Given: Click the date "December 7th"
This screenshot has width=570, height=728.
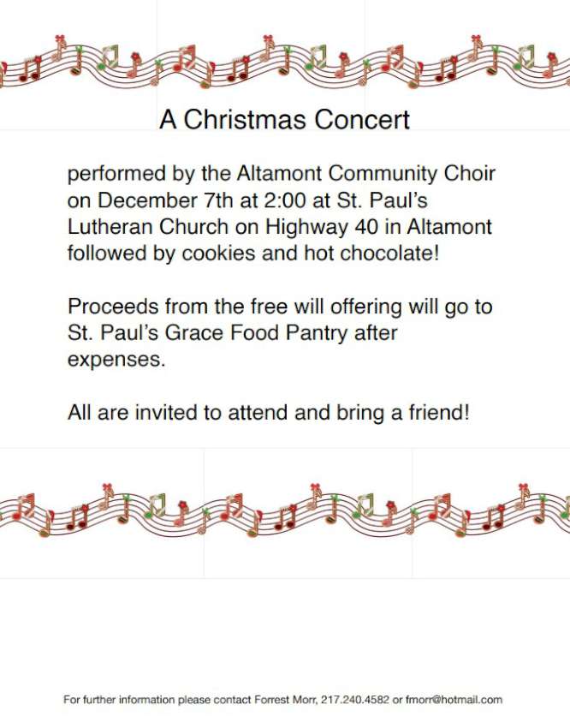Looking at the screenshot, I should click(x=158, y=201).
